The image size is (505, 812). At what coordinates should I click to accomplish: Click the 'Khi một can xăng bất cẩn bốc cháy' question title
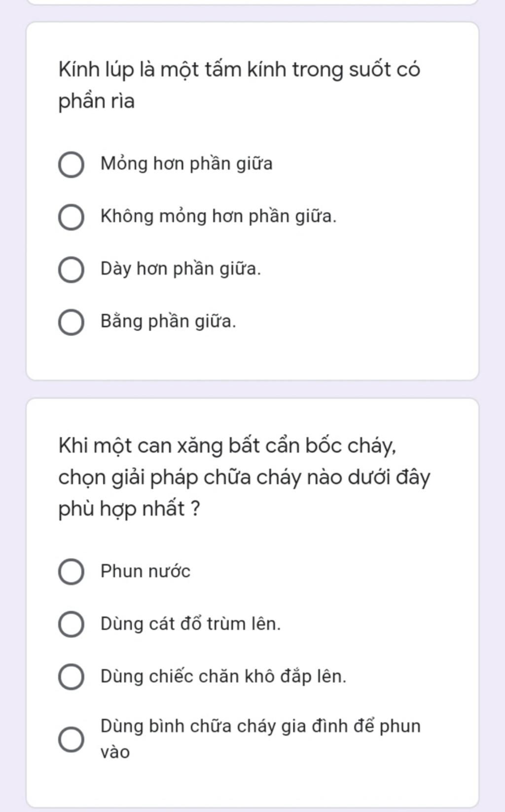click(x=244, y=477)
